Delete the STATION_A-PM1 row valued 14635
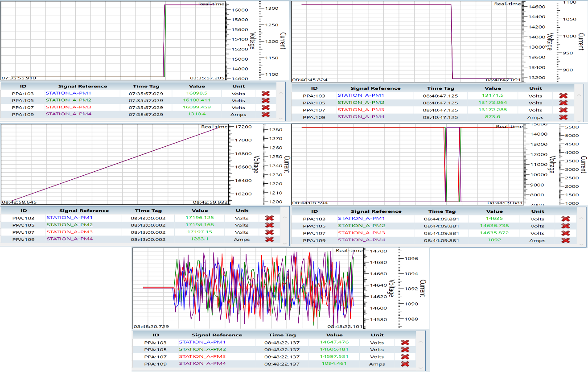This screenshot has height=372, width=588. [566, 219]
